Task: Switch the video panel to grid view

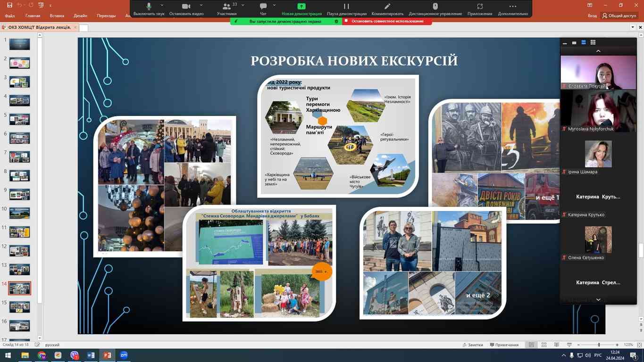Action: click(593, 42)
